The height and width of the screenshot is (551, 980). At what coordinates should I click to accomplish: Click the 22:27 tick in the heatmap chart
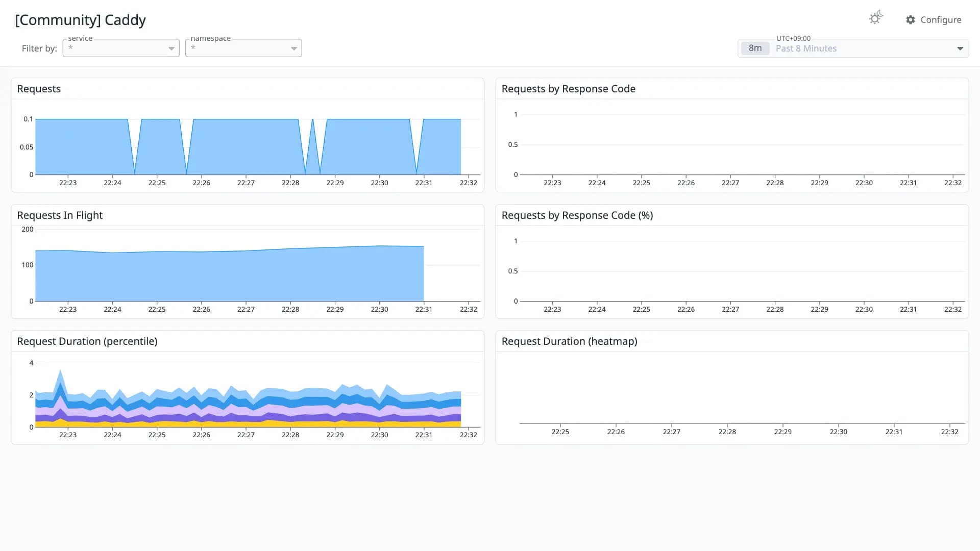(671, 432)
